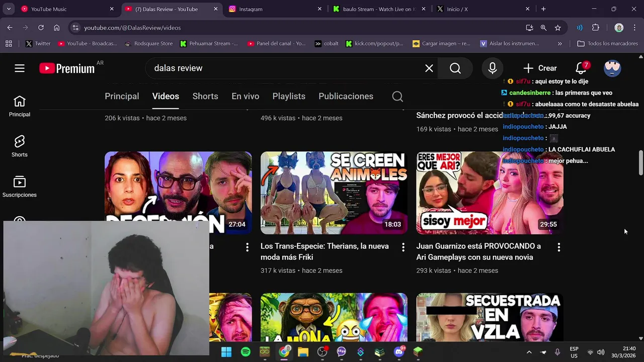Open the cobalt bookmark
This screenshot has width=644, height=362.
(327, 44)
